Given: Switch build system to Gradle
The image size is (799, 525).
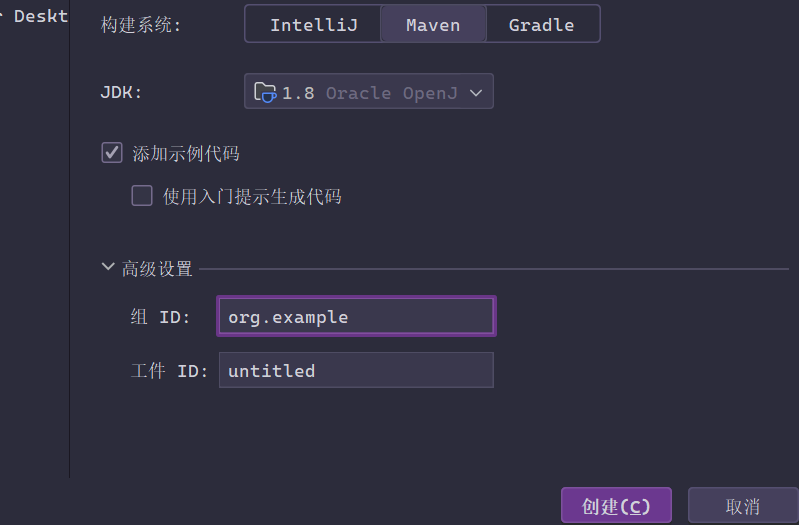Looking at the screenshot, I should [x=541, y=25].
